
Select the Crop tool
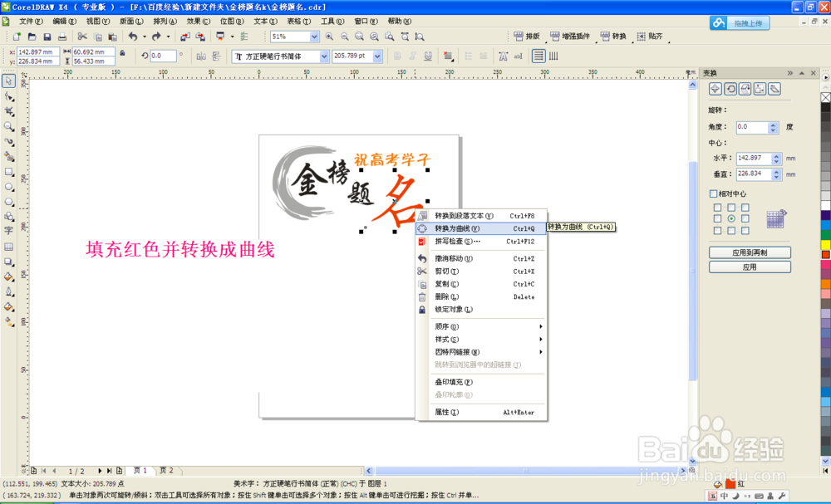click(9, 111)
